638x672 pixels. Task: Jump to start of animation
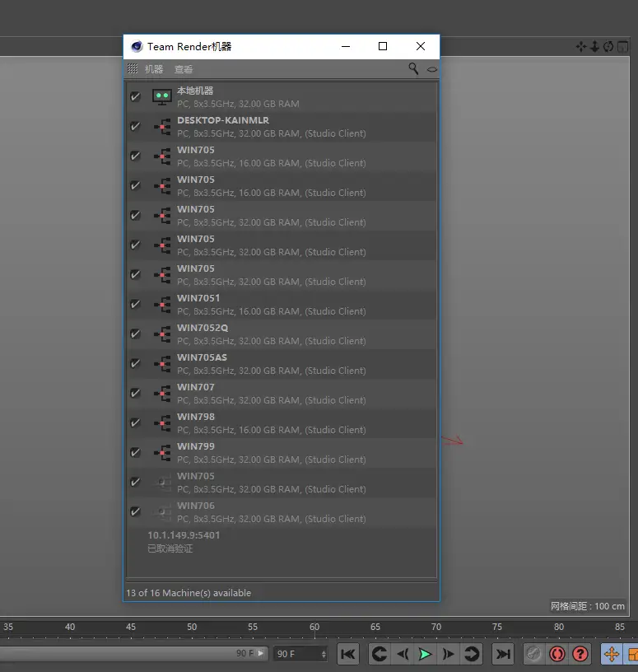click(348, 654)
